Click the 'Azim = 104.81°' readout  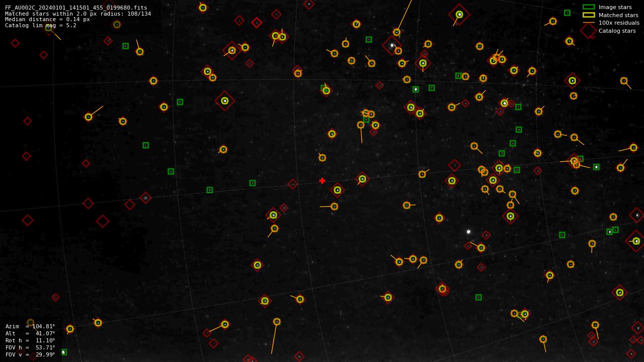(30, 326)
